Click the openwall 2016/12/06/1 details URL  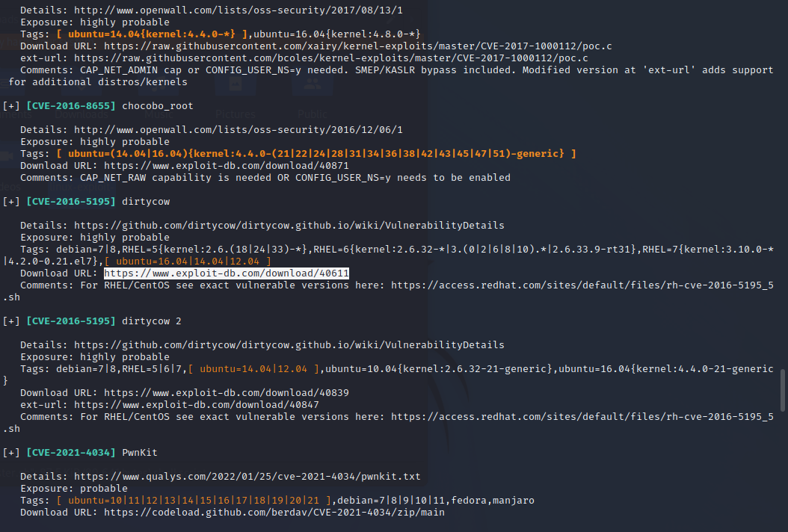click(x=238, y=129)
